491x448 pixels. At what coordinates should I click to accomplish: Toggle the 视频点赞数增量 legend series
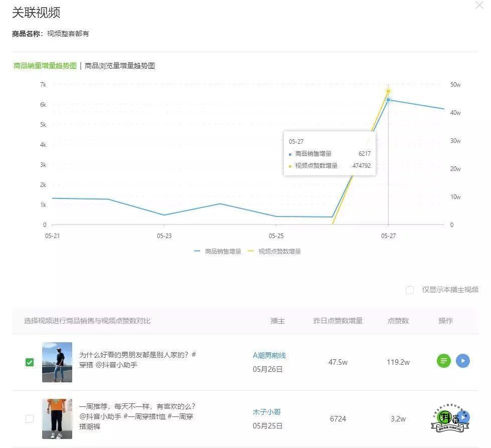point(274,252)
